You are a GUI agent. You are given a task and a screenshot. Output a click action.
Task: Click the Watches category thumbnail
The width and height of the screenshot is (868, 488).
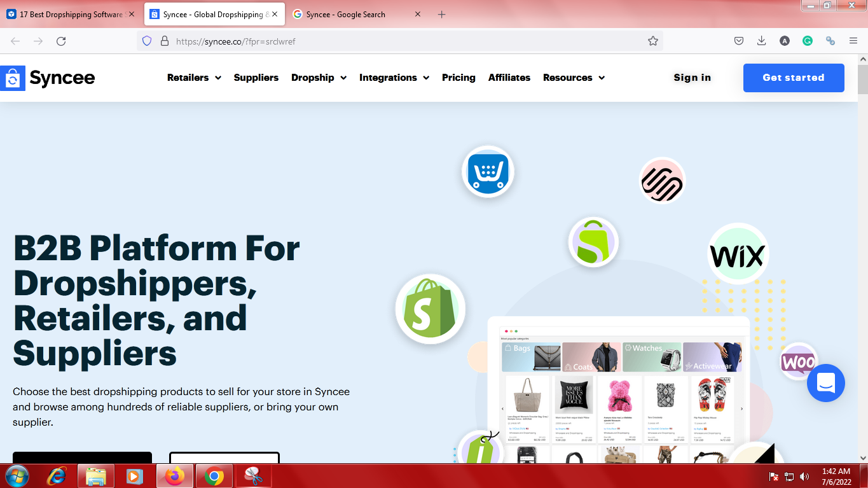[x=652, y=357]
